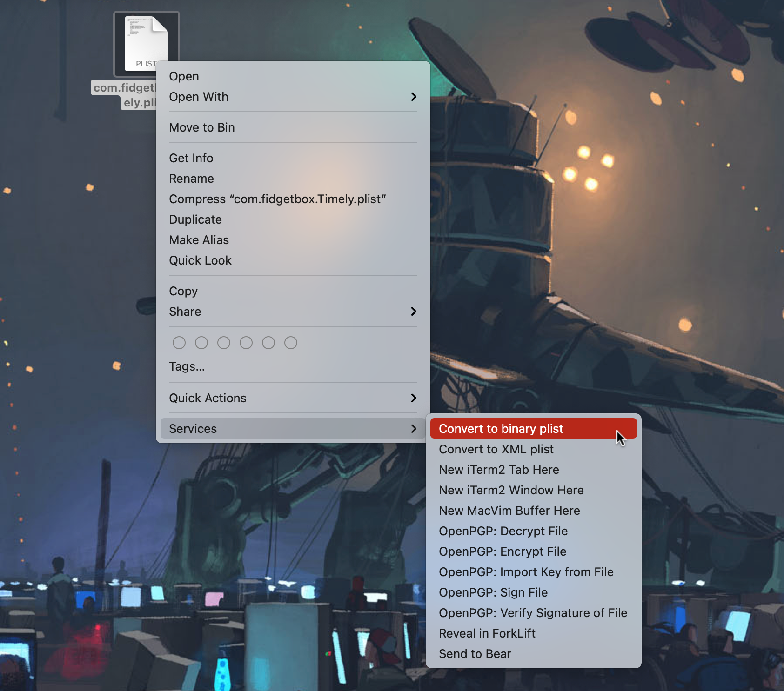Select the com.fidgetbox.Timely.plist file icon
The image size is (784, 691).
point(146,43)
